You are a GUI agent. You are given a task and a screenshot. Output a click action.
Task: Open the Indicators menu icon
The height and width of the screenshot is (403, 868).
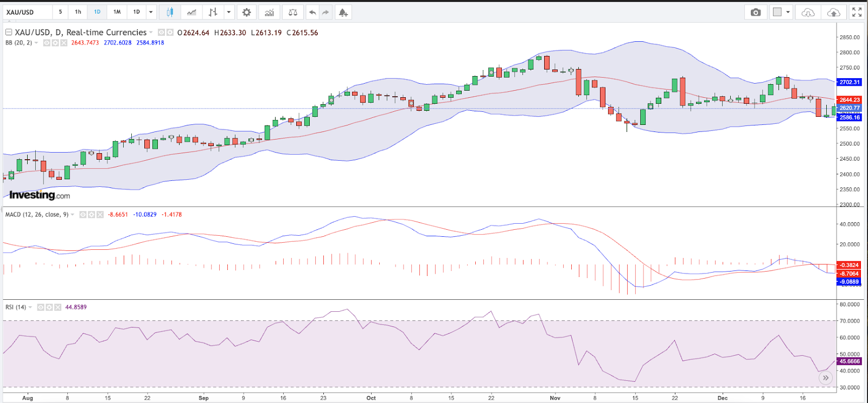pos(269,12)
